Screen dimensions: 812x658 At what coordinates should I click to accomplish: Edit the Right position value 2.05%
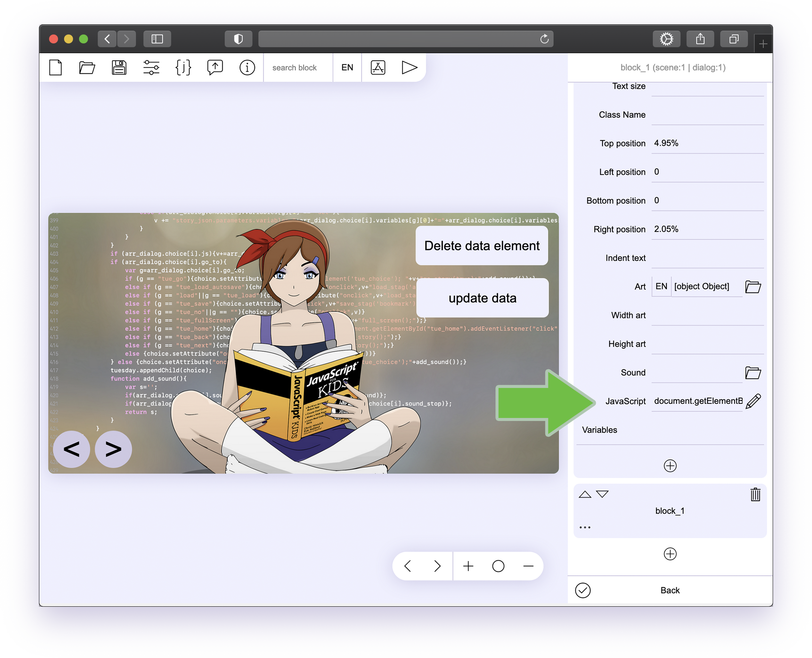(x=708, y=230)
